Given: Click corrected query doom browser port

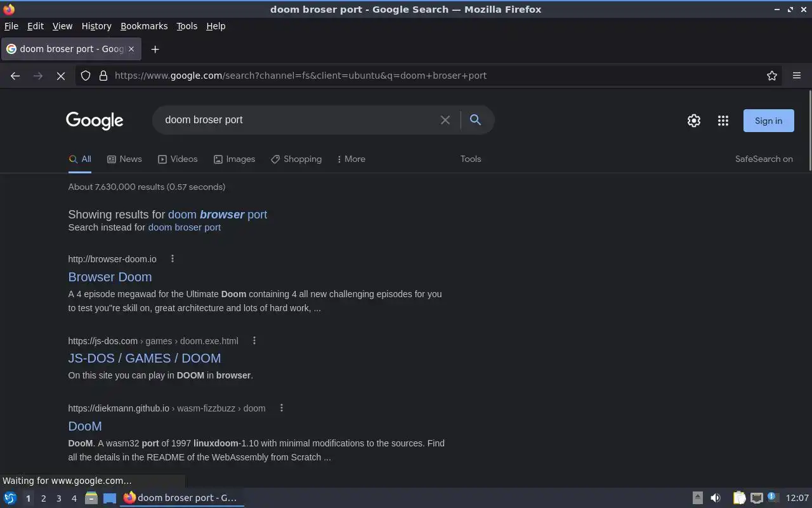Looking at the screenshot, I should (218, 215).
